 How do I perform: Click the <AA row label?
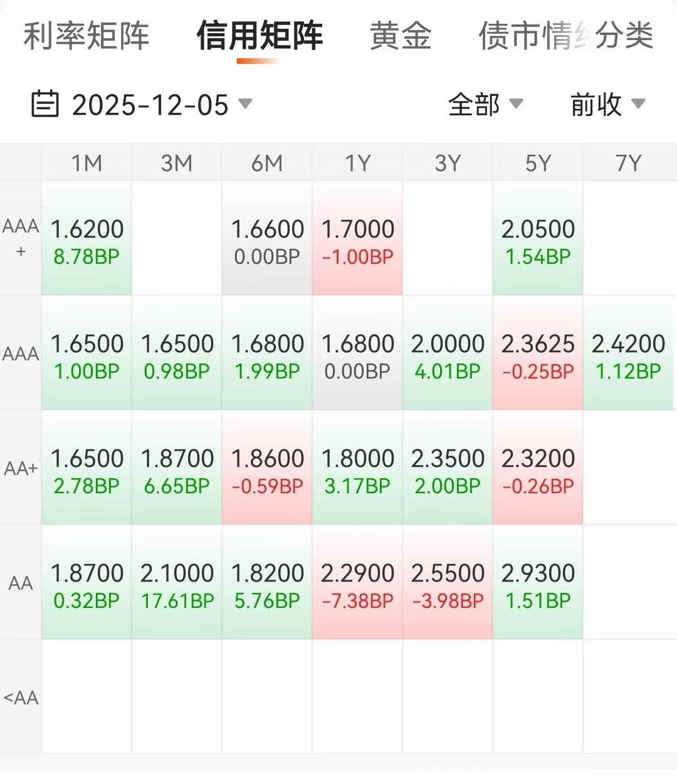click(21, 698)
